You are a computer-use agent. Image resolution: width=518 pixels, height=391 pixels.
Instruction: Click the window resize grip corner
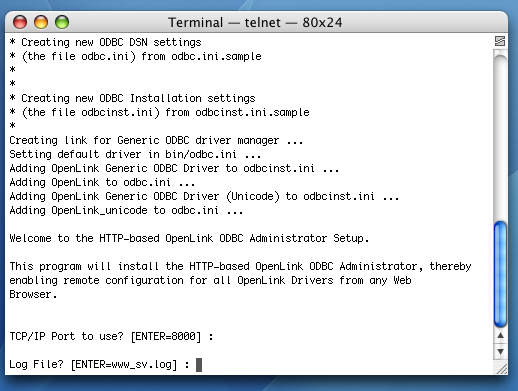point(502,369)
